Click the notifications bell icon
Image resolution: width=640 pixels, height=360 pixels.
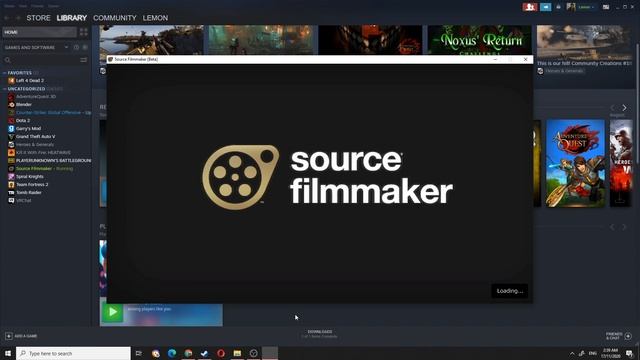558,7
